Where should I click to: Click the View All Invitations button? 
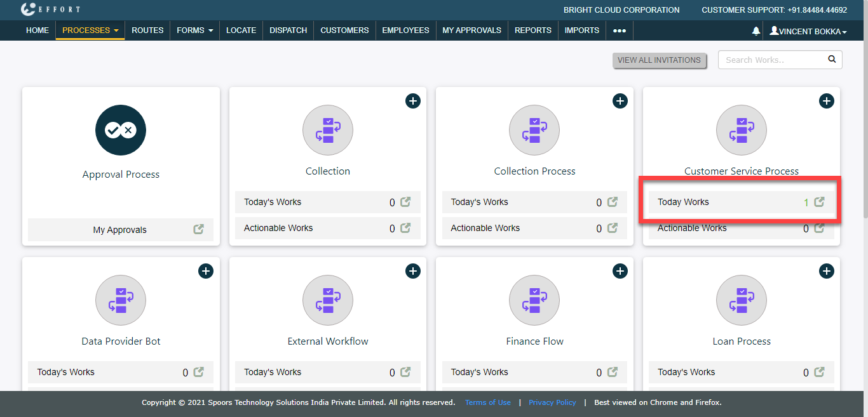coord(659,60)
